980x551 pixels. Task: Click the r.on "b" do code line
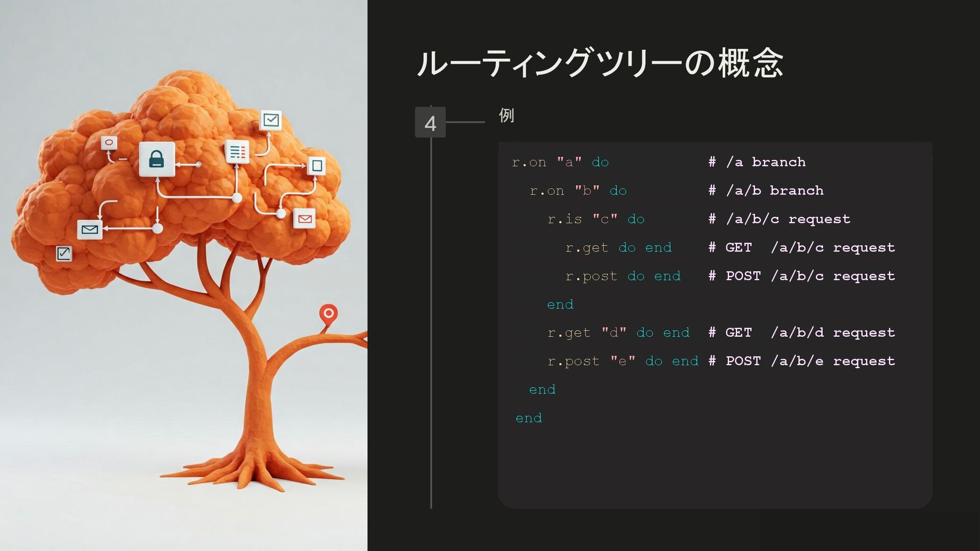[578, 191]
